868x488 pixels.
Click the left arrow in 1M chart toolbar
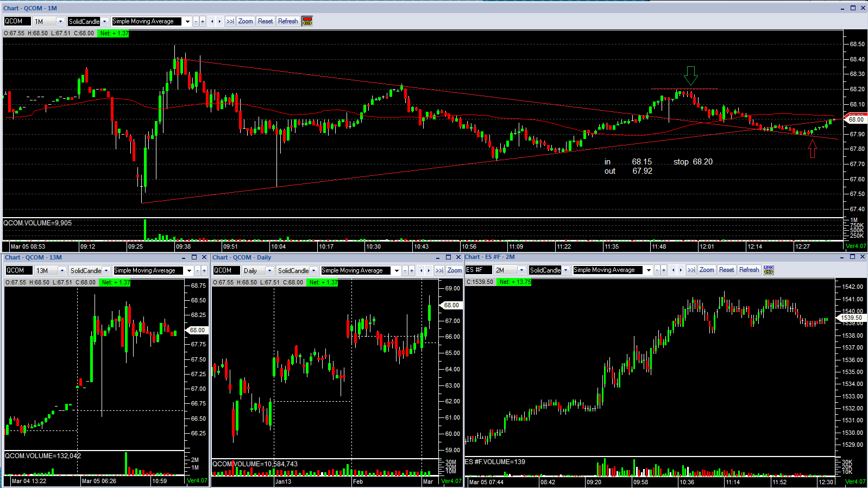tap(212, 21)
